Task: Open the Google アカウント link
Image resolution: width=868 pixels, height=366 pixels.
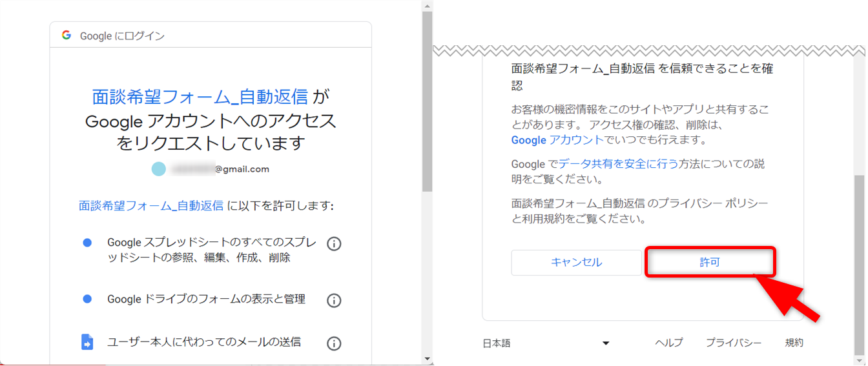Action: [557, 140]
